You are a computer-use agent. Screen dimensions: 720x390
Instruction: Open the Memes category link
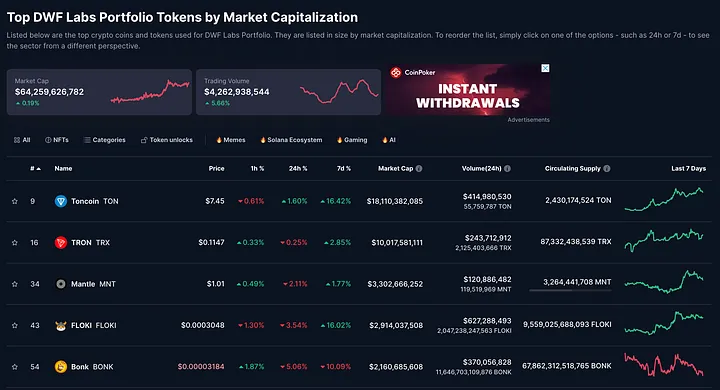[231, 140]
